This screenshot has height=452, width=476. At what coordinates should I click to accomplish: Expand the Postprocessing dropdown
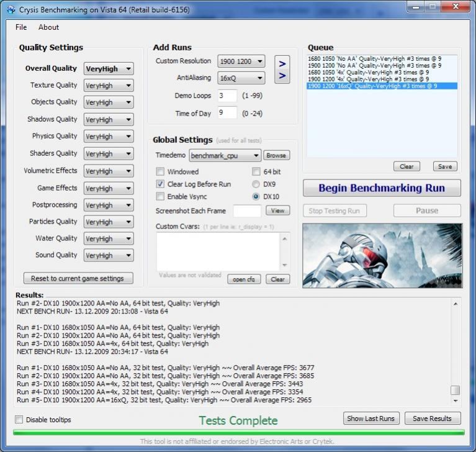(x=109, y=205)
